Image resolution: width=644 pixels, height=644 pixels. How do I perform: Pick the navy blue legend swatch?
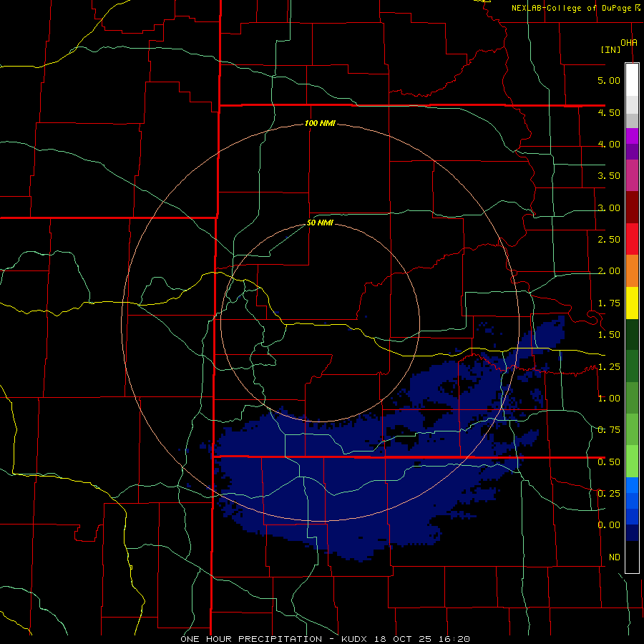point(632,533)
